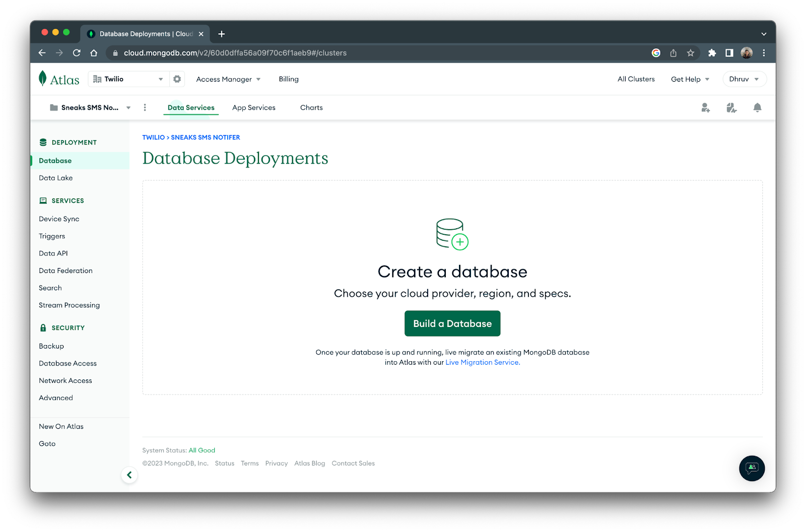Image resolution: width=806 pixels, height=532 pixels.
Task: Open the Dhruv user menu
Action: pyautogui.click(x=745, y=79)
